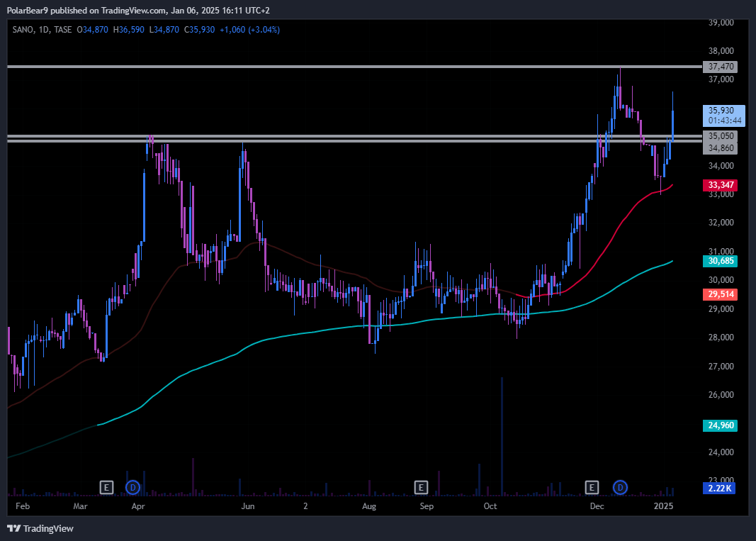Click the Dec label on time axis
756x541 pixels.
pos(597,506)
